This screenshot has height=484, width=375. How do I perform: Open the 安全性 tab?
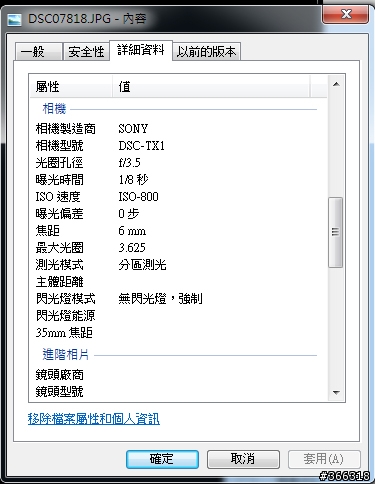pyautogui.click(x=86, y=52)
